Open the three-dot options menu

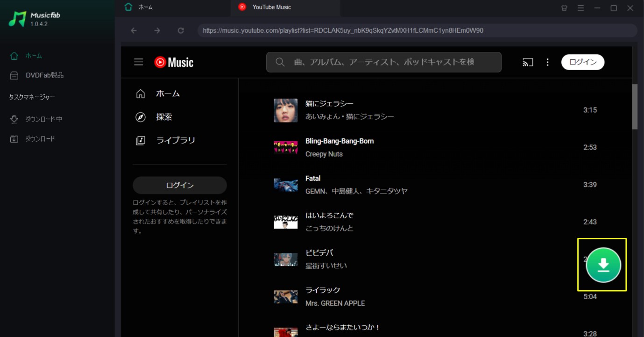(x=548, y=62)
